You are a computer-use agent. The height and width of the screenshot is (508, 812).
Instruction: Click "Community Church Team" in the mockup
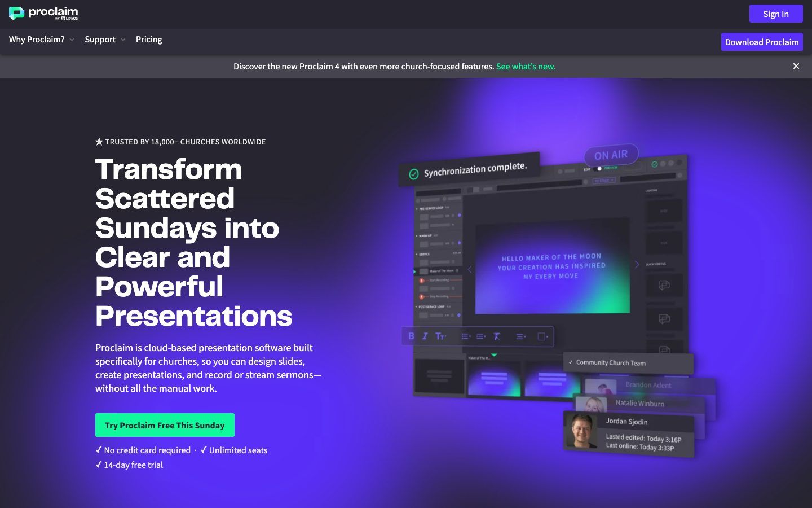(x=611, y=362)
